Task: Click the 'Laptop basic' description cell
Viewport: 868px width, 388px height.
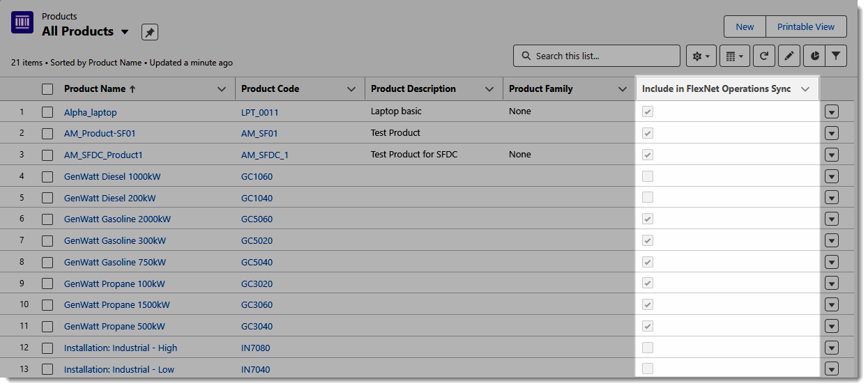Action: (396, 111)
